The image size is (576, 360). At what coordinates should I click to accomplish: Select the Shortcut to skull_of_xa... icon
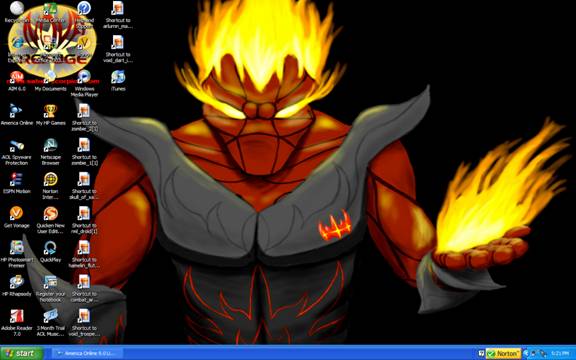(x=84, y=179)
